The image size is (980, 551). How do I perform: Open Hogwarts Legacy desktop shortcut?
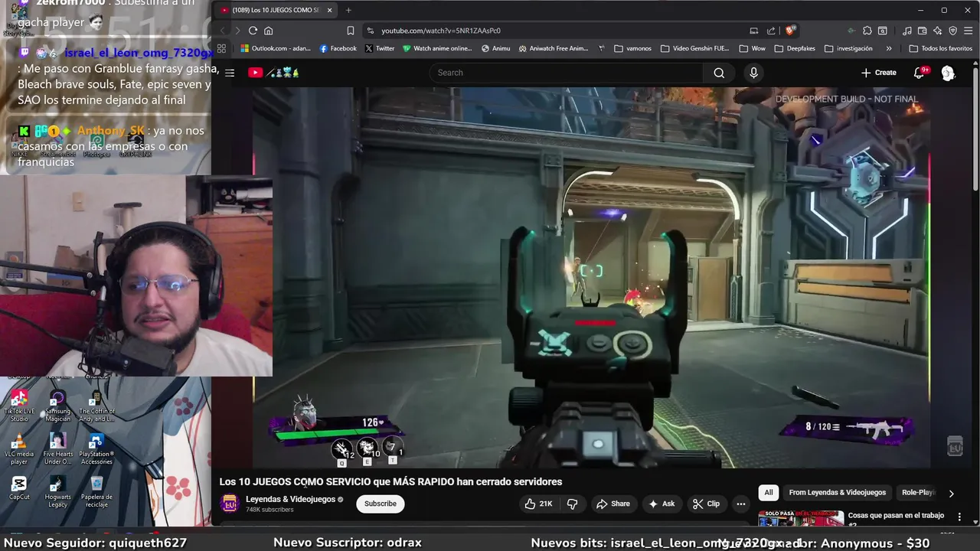(57, 492)
